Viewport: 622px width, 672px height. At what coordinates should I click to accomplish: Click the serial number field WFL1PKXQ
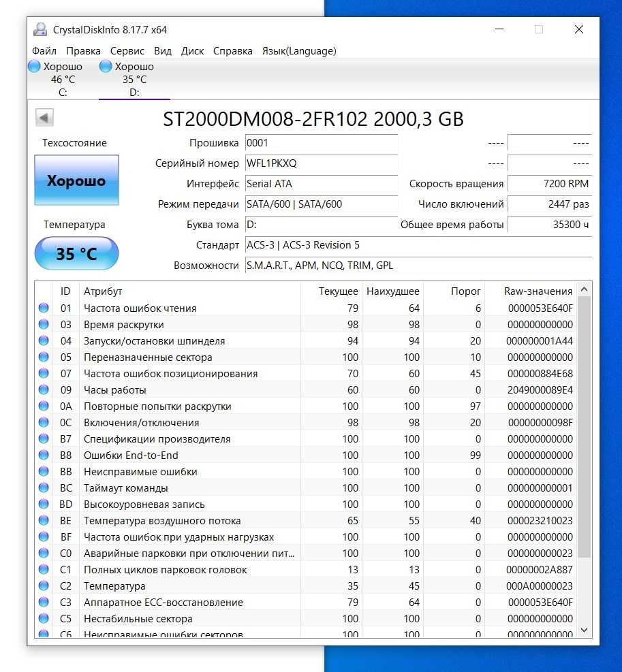click(x=322, y=163)
